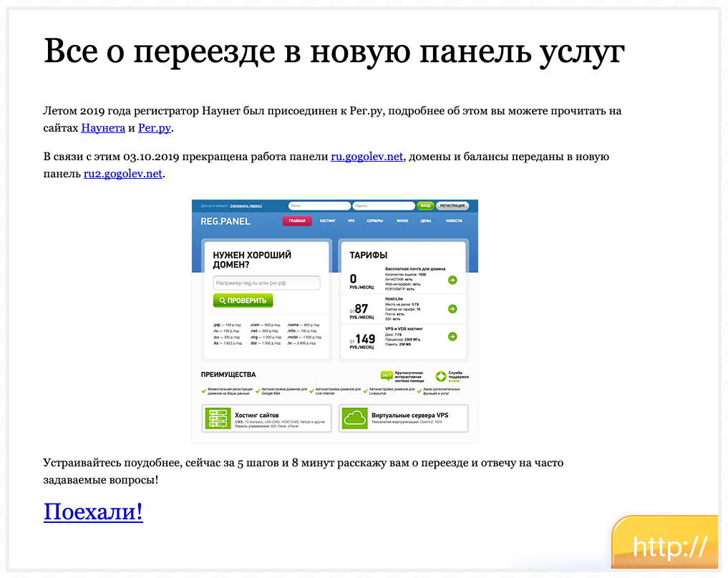Follow the Поехали! link
This screenshot has width=728, height=578.
point(93,511)
